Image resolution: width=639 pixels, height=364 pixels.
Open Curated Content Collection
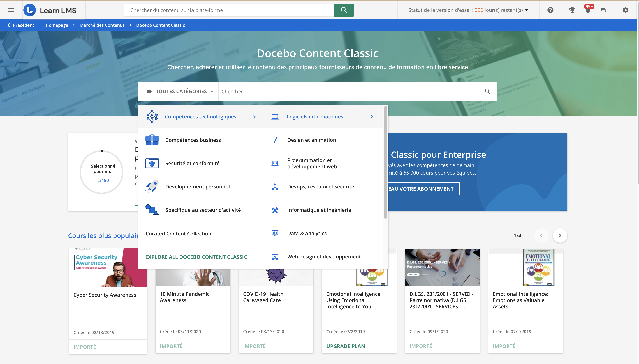(178, 234)
